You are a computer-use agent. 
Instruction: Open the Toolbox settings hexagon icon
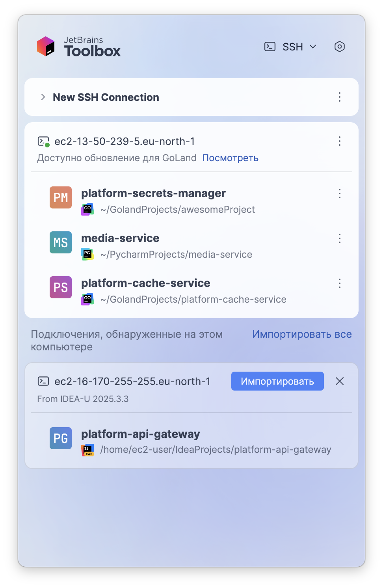pos(340,47)
